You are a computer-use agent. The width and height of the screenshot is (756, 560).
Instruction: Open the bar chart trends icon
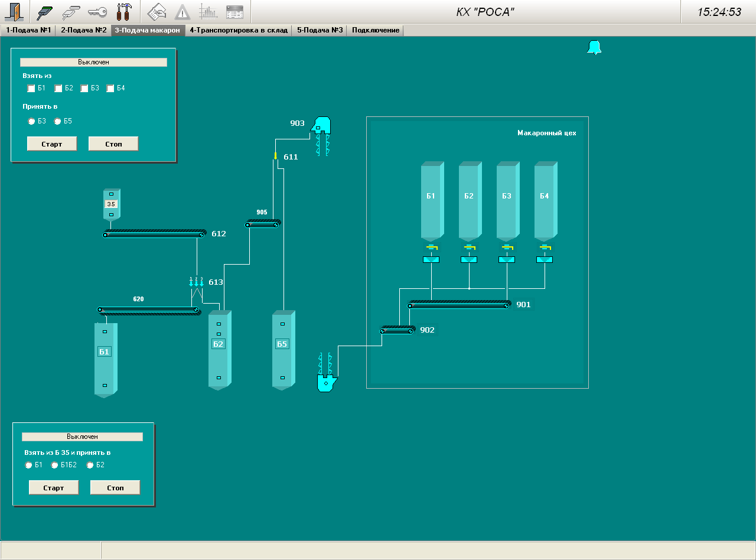(208, 12)
